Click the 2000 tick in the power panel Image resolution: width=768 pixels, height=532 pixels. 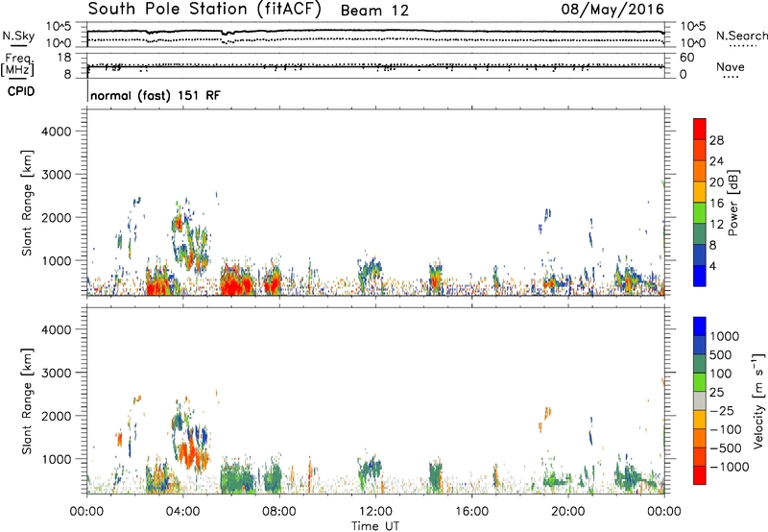(x=56, y=217)
